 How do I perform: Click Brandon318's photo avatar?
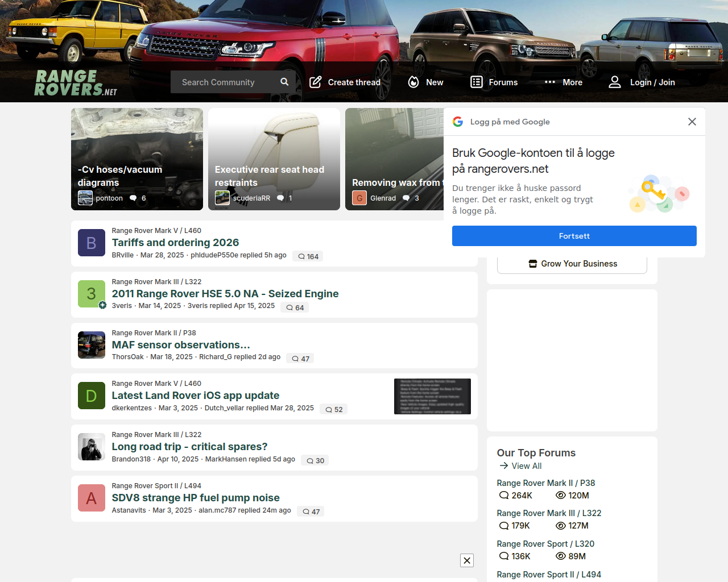92,447
